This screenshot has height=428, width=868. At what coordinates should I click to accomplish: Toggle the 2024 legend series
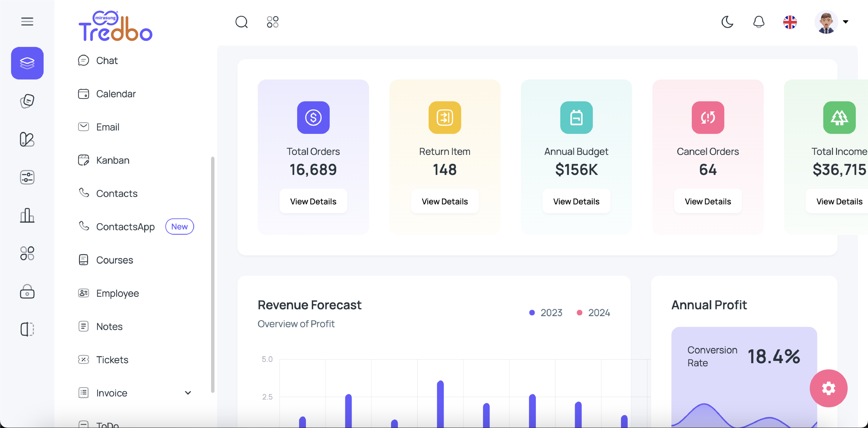click(x=593, y=313)
